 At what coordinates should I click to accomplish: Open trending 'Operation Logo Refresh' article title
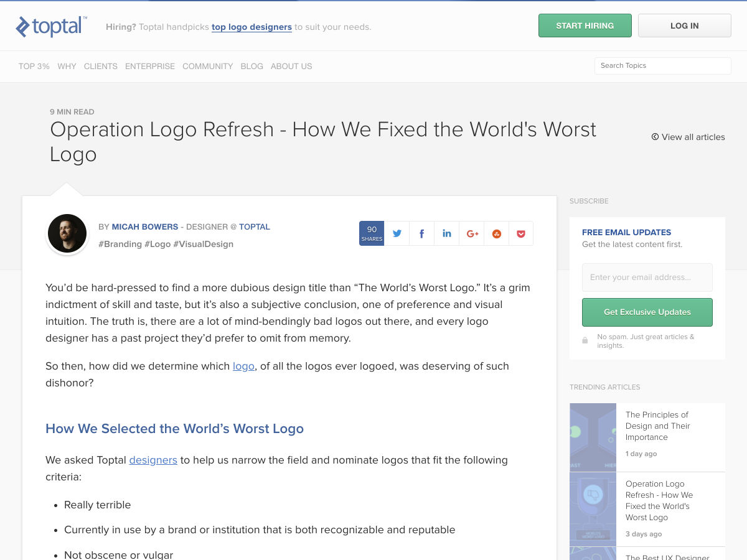(659, 500)
